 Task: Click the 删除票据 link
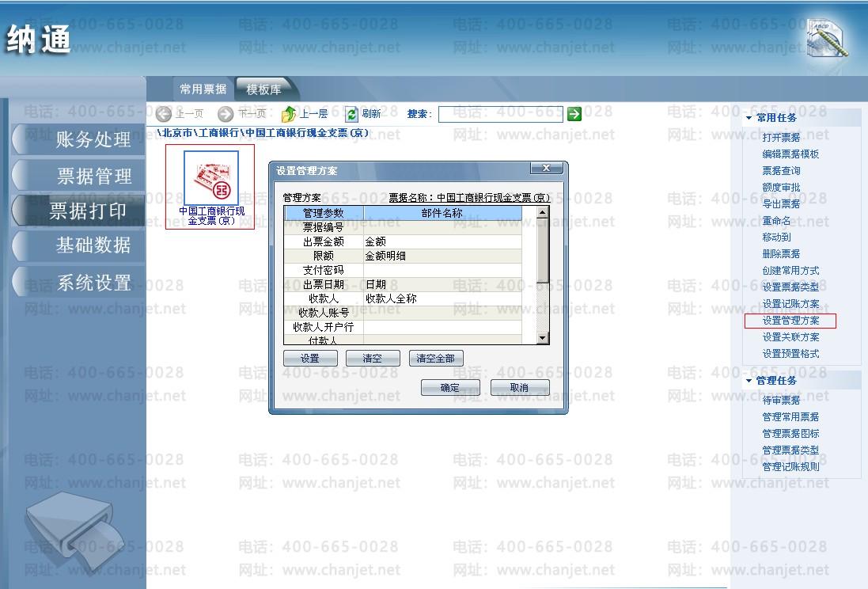[x=780, y=254]
